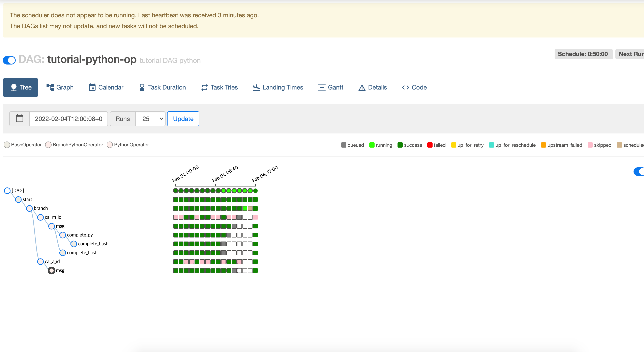Click the Gantt chart icon
Screen dimensions: 644x352
tap(322, 87)
